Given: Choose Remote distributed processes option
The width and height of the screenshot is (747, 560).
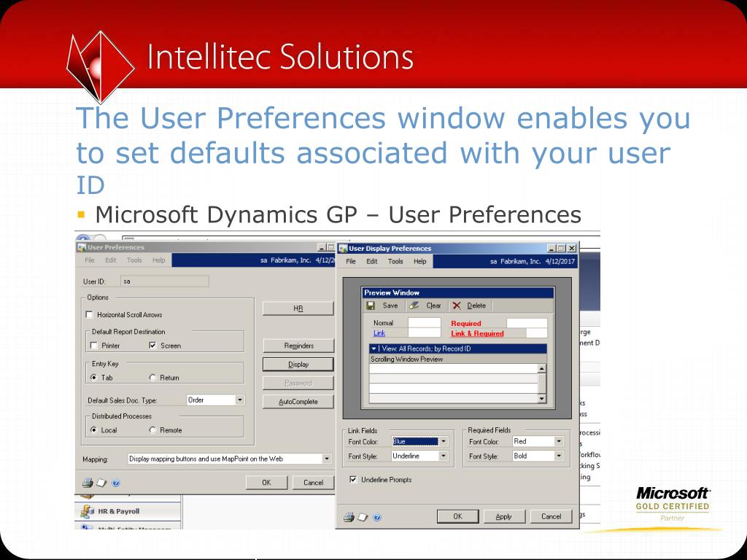Looking at the screenshot, I should (152, 429).
